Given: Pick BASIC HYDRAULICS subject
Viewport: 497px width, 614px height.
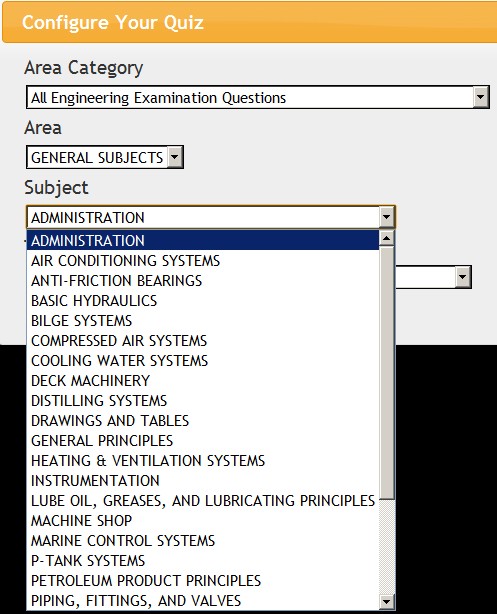Looking at the screenshot, I should pos(202,300).
